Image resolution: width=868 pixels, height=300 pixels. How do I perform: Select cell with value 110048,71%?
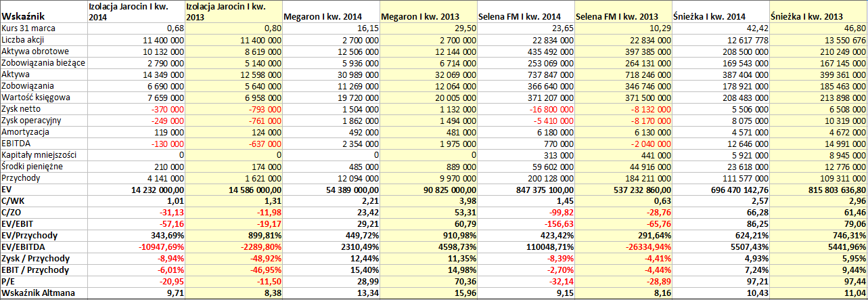tap(525, 247)
